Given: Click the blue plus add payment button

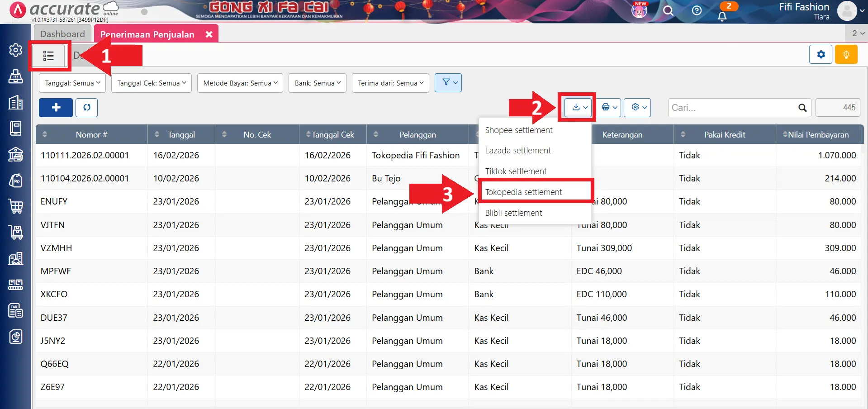Looking at the screenshot, I should coord(55,108).
